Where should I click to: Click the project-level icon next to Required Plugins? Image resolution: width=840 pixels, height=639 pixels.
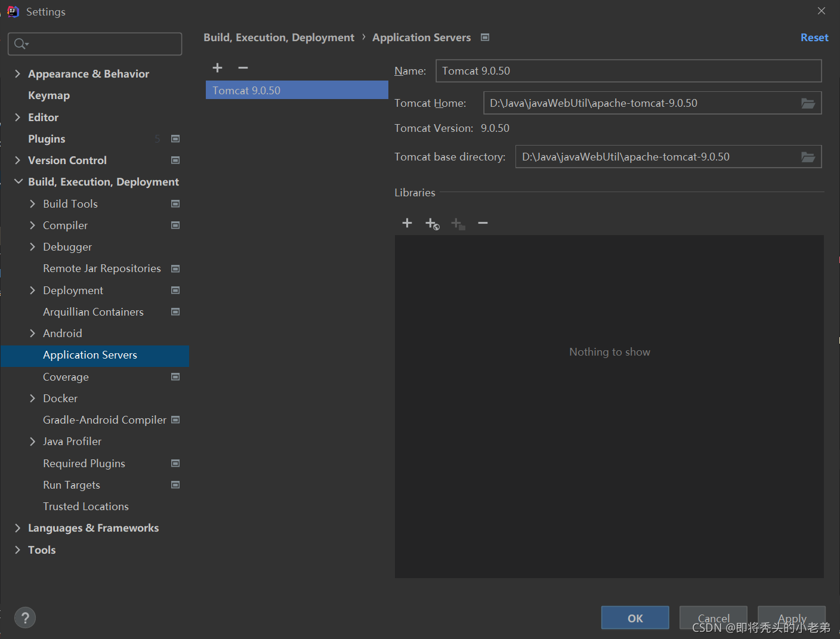(x=175, y=464)
